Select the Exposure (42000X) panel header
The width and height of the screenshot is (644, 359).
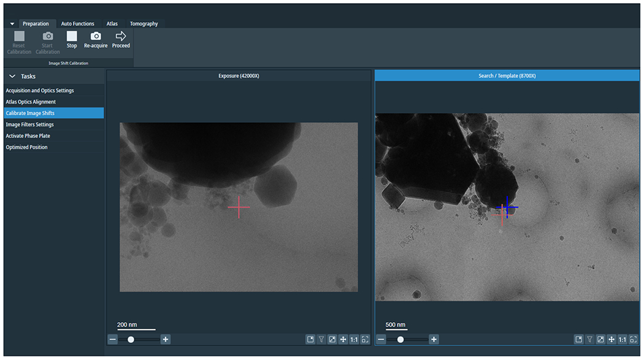[x=239, y=75]
